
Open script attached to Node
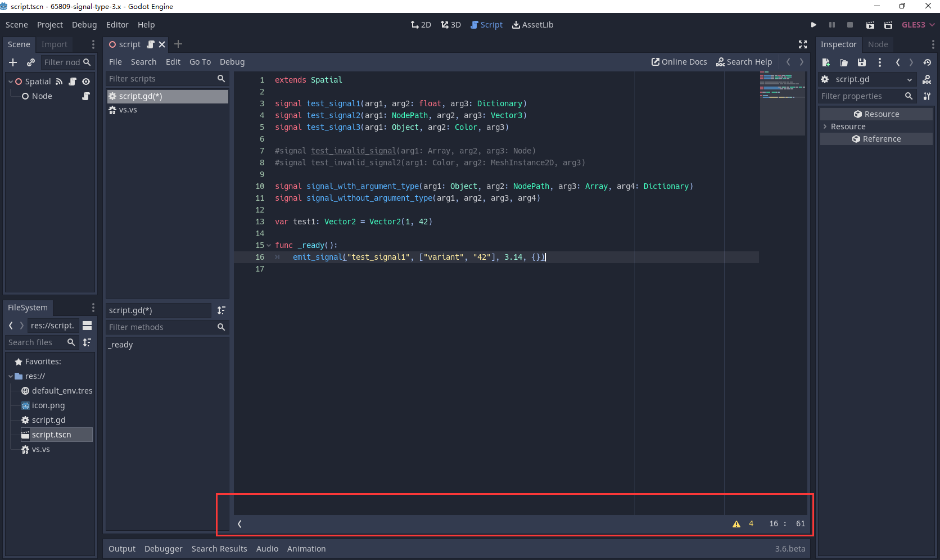point(86,96)
